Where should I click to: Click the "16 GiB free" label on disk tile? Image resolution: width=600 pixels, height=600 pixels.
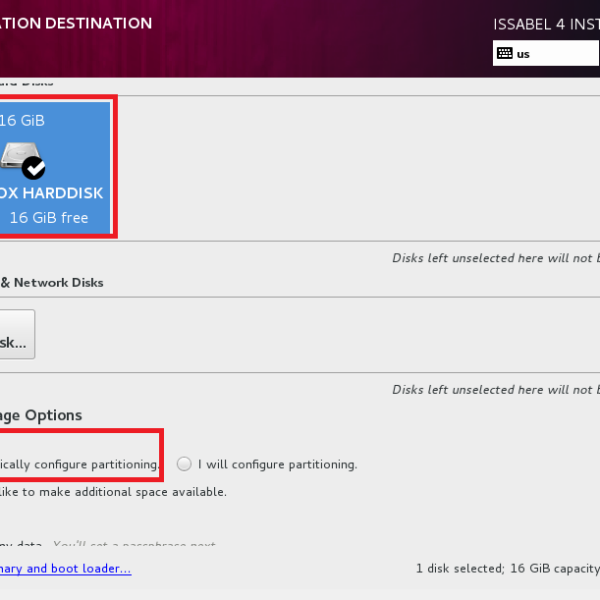[48, 218]
